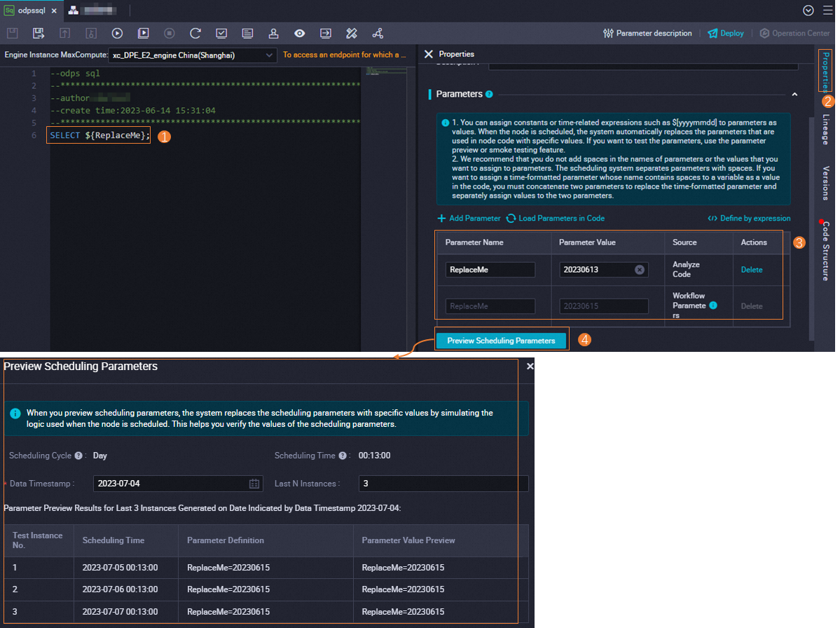The image size is (840, 628).
Task: Click the checkbox-monitor toolbar icon
Action: point(221,33)
